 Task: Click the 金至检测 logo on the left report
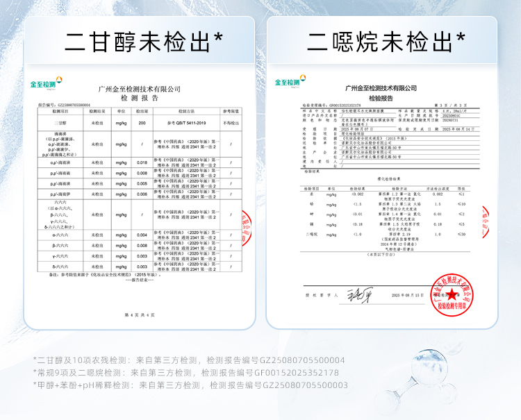47,83
